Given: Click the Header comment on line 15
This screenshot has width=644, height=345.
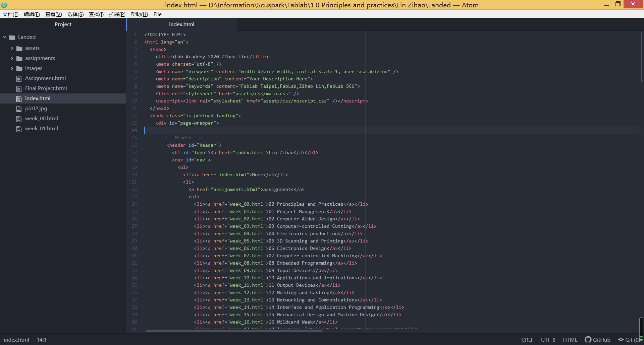Looking at the screenshot, I should pyautogui.click(x=181, y=138).
